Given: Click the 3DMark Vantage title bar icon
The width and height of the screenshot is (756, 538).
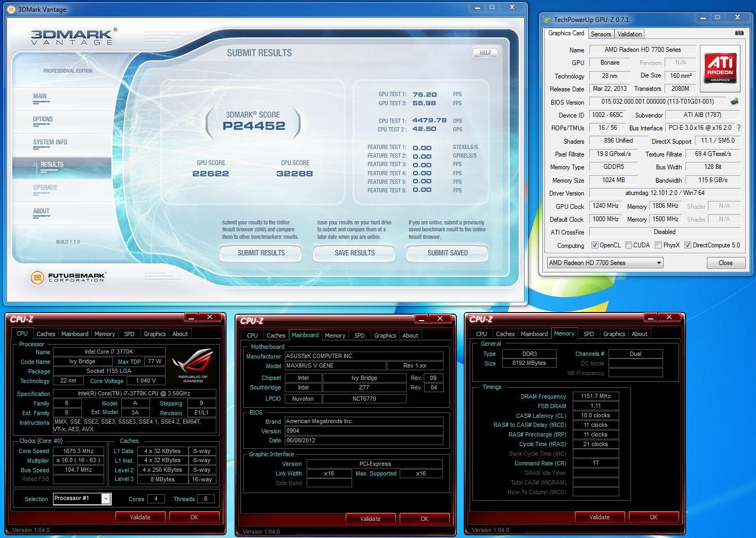Looking at the screenshot, I should click(x=10, y=9).
